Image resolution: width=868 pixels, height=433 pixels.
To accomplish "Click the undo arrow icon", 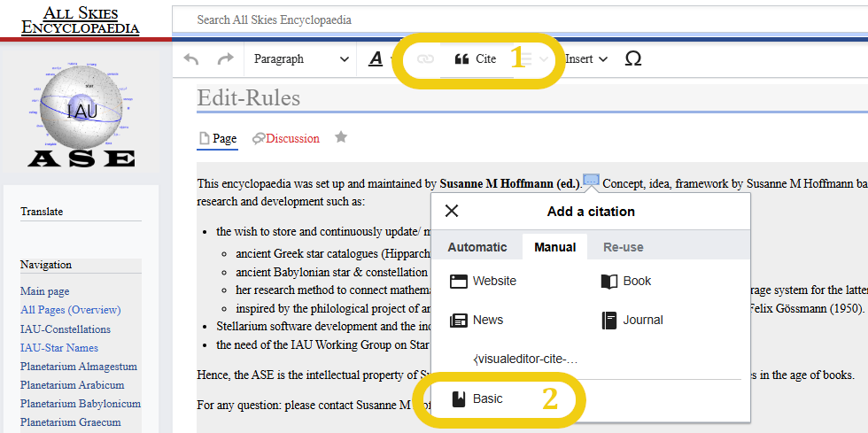I will tap(191, 59).
